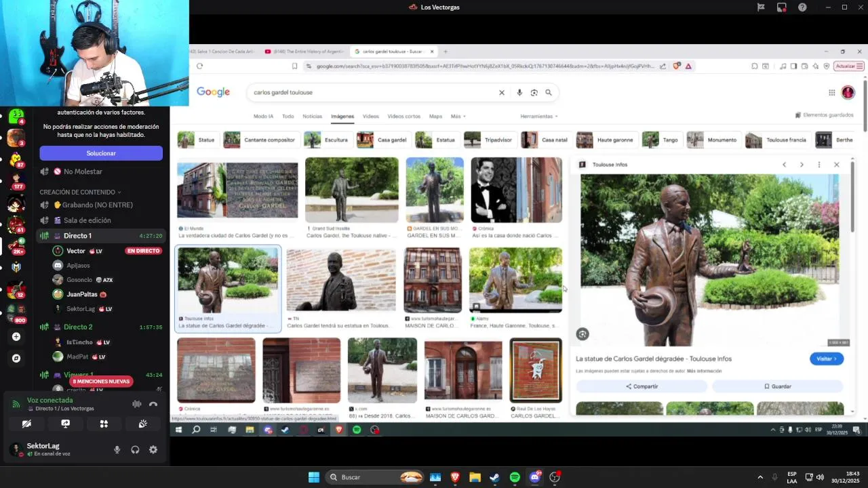Disconnect from voice with the hang-up icon
The height and width of the screenshot is (488, 868).
click(x=153, y=404)
